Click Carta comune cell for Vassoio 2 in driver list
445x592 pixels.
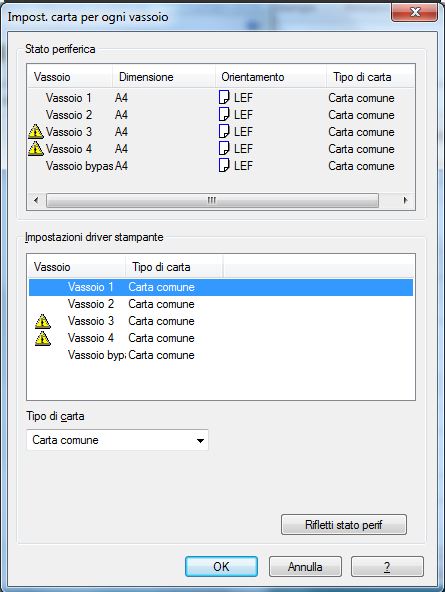coord(161,304)
